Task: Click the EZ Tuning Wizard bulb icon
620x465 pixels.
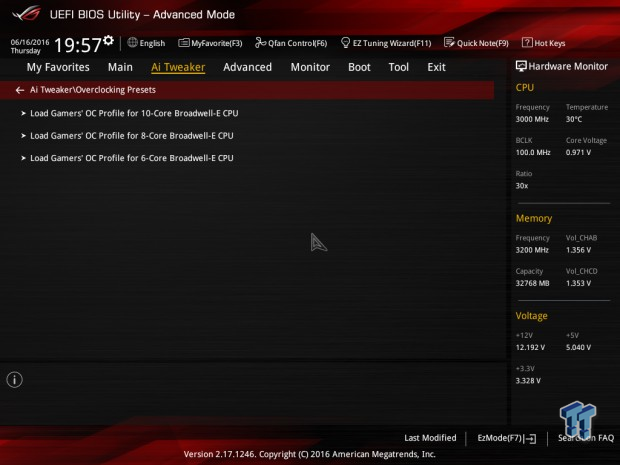Action: click(x=345, y=42)
